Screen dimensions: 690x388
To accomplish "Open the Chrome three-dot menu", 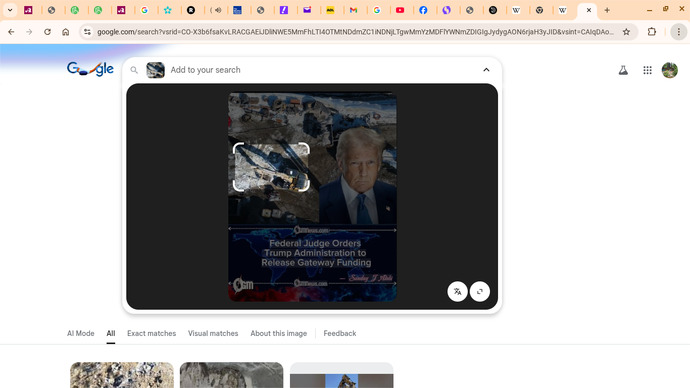I will click(x=679, y=32).
